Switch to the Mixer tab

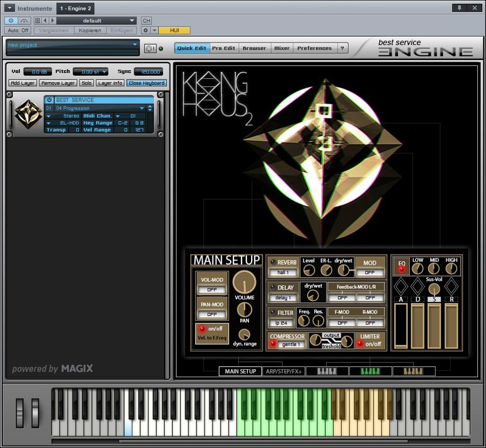282,48
